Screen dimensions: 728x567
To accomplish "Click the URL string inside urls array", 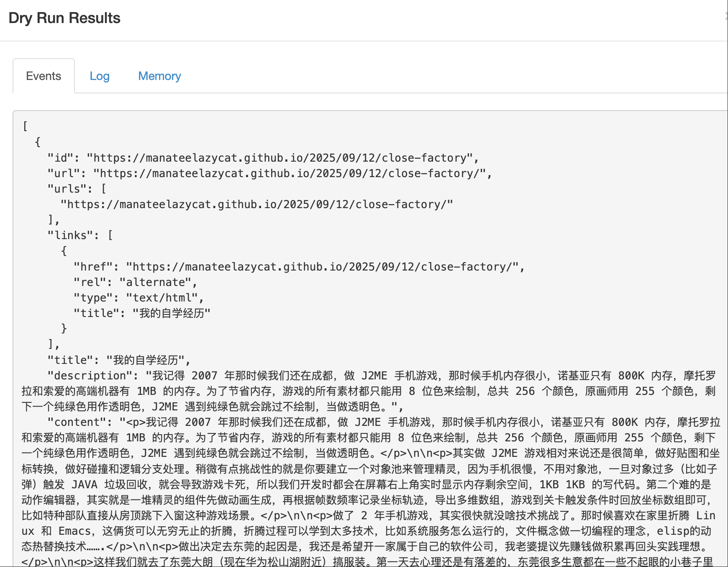I will point(257,204).
